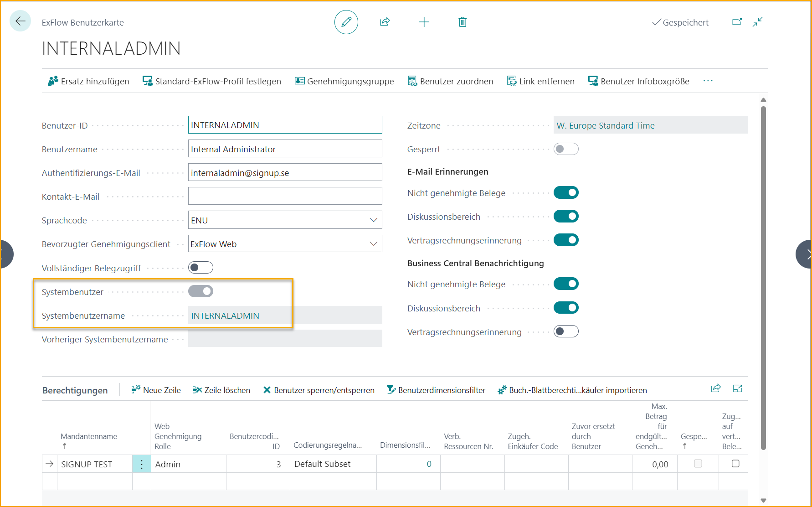812x507 pixels.
Task: Check Zugriff auf vertrauliche Belege for SIGNUP TEST
Action: tap(735, 464)
